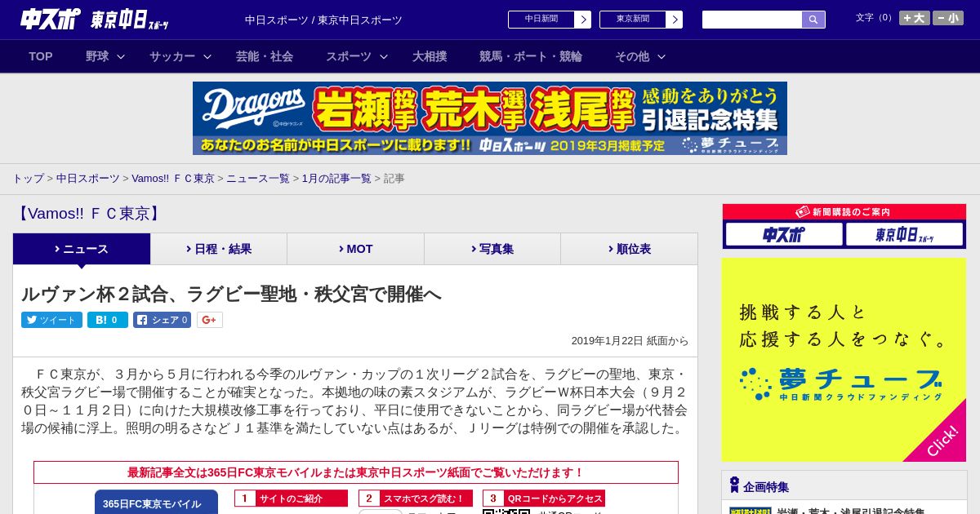Open the その他 navigation menu
The height and width of the screenshot is (514, 980).
pyautogui.click(x=632, y=56)
